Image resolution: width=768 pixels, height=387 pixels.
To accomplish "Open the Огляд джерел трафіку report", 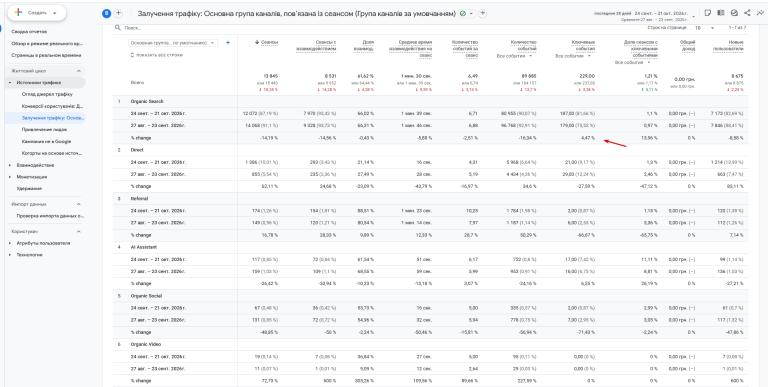I will click(x=47, y=94).
